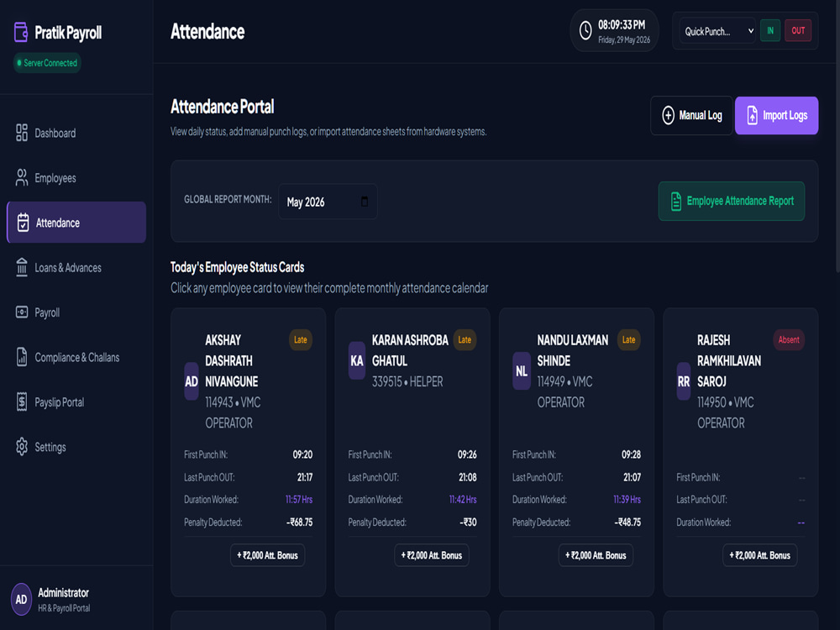The width and height of the screenshot is (840, 630).
Task: Click the page vertical scrollbar
Action: [837, 137]
